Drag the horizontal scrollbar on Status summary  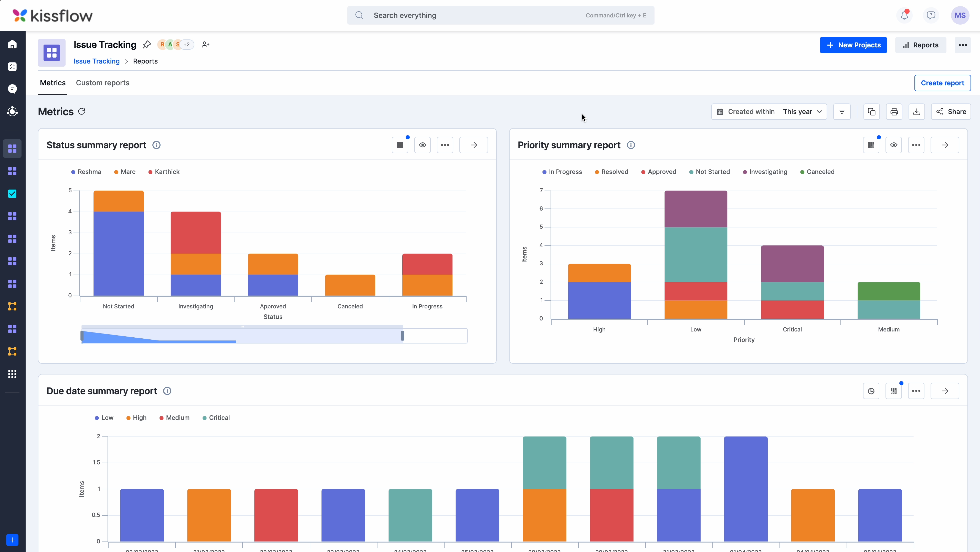243,335
